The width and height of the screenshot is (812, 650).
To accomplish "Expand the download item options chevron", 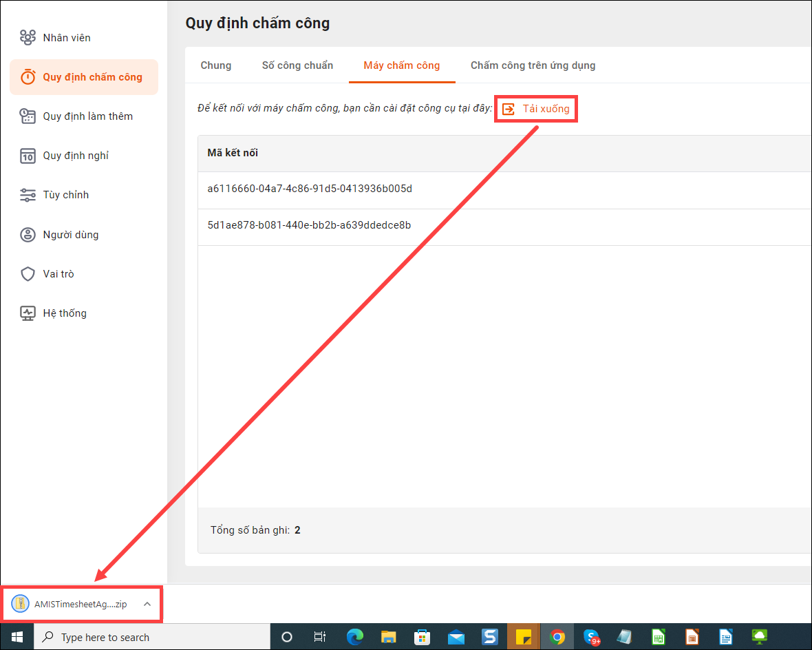I will pos(147,604).
